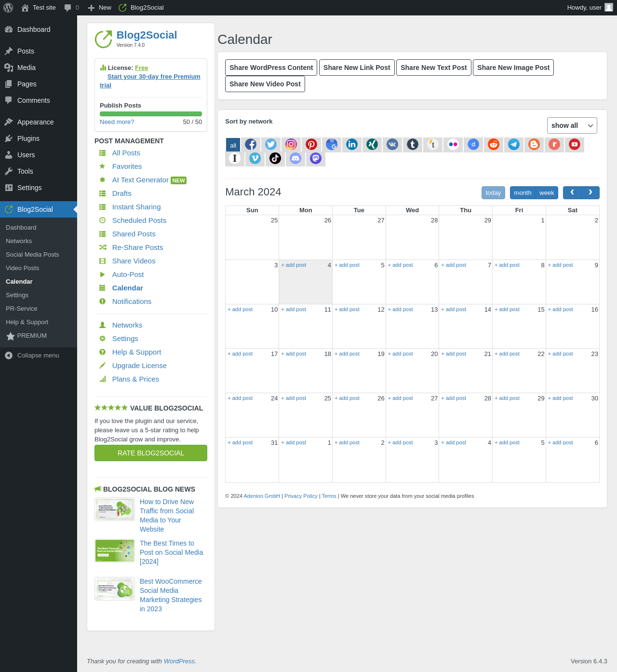The width and height of the screenshot is (617, 672).
Task: Filter calendar by Telegram network
Action: coord(514,144)
